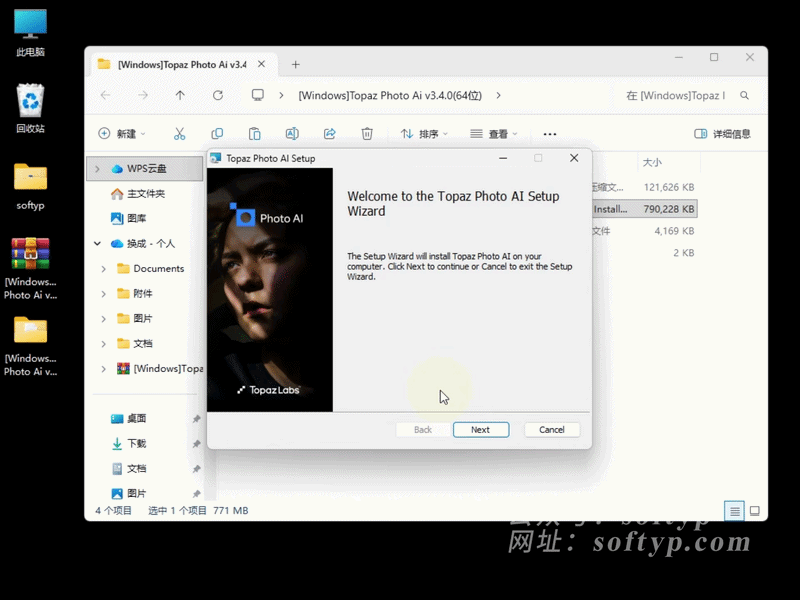800x600 pixels.
Task: Open the 新建 (New) dropdown
Action: (122, 134)
